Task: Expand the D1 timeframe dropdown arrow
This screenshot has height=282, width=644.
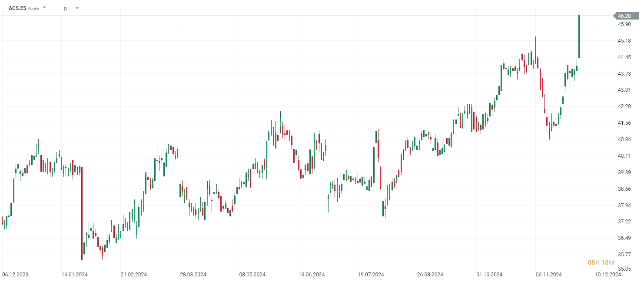Action: coord(77,8)
